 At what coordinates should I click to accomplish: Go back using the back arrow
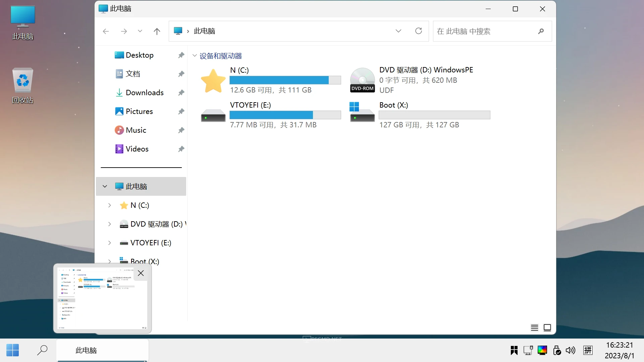tap(106, 31)
